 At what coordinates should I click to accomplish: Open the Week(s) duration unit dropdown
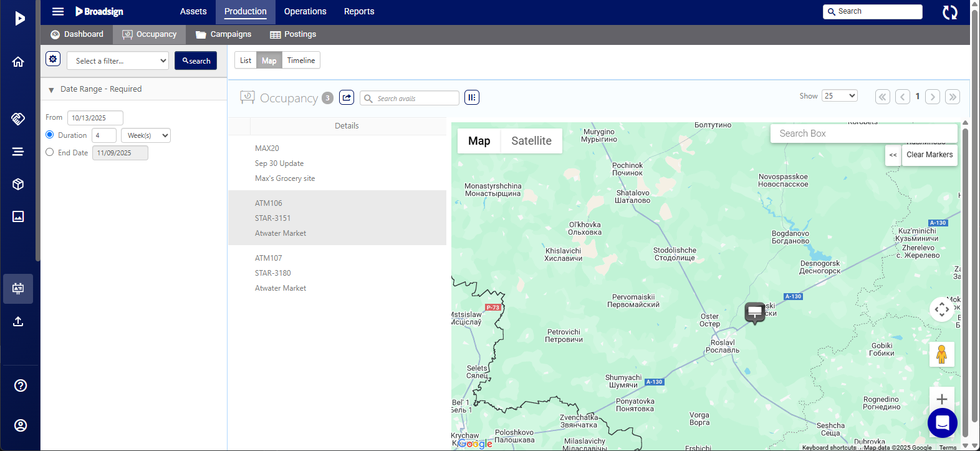tap(146, 135)
